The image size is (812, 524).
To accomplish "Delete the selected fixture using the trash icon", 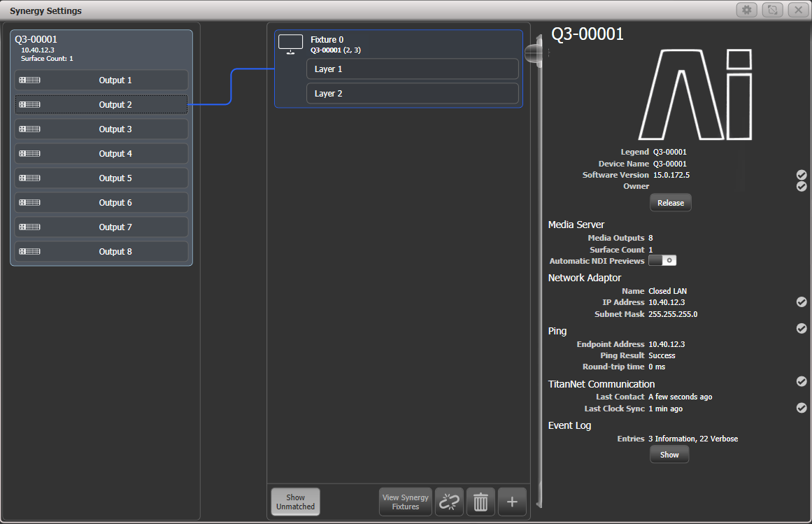I will pyautogui.click(x=480, y=502).
